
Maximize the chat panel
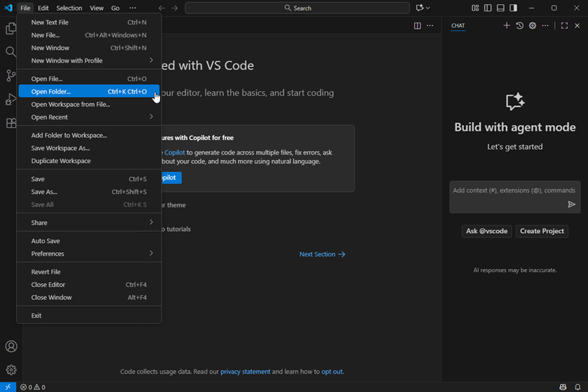564,25
